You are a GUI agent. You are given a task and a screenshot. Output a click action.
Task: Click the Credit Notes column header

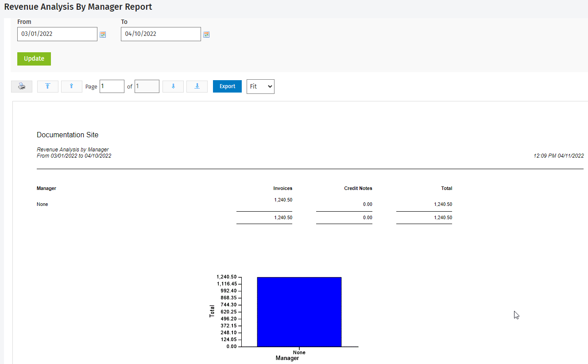pyautogui.click(x=358, y=188)
